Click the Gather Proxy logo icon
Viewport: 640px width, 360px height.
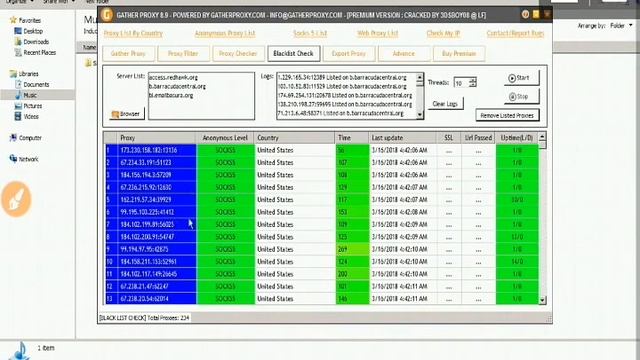[107, 15]
